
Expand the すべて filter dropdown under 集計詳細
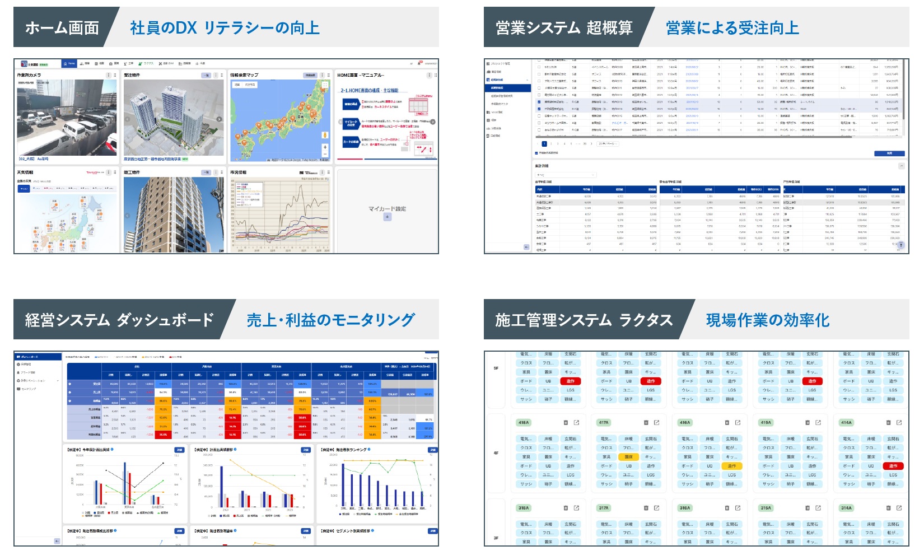[x=566, y=175]
